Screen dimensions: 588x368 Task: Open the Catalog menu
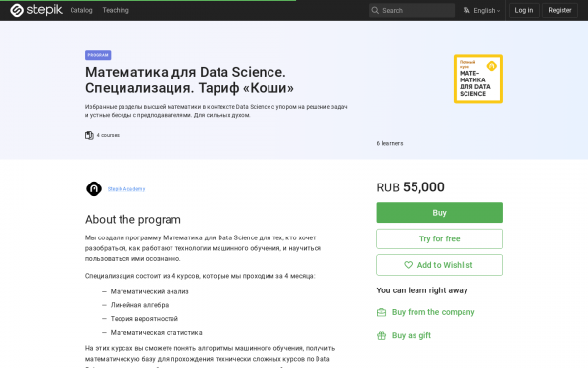tap(81, 10)
